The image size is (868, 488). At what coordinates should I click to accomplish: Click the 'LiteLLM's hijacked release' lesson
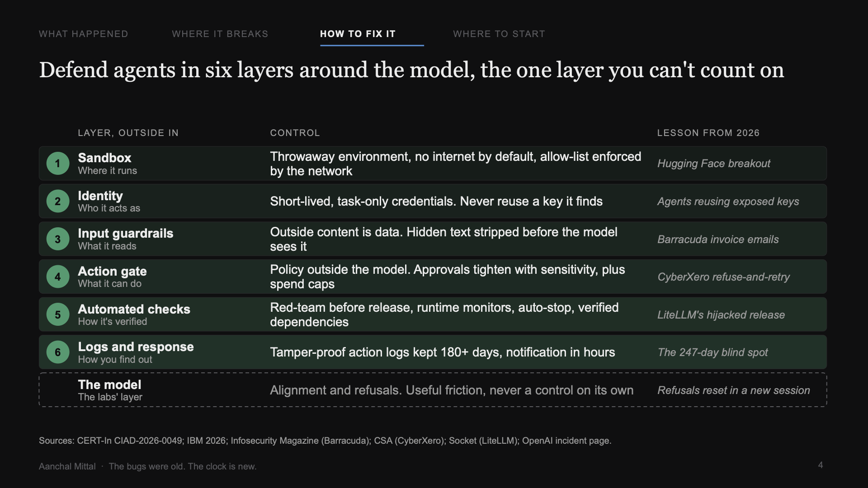[x=721, y=315]
